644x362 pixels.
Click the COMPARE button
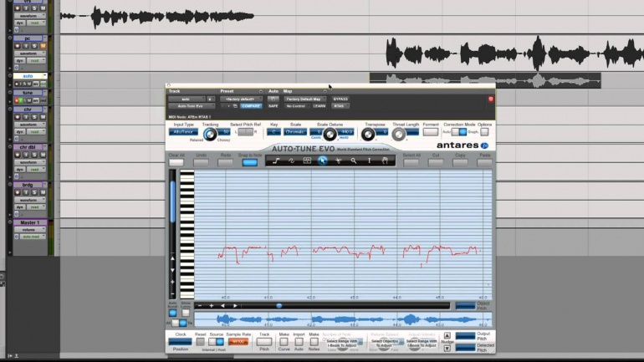(x=251, y=106)
